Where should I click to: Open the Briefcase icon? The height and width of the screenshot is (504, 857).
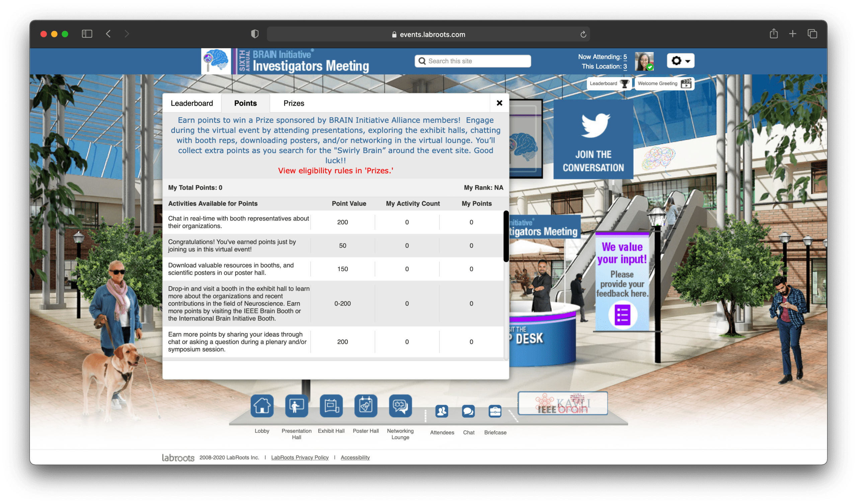[495, 411]
